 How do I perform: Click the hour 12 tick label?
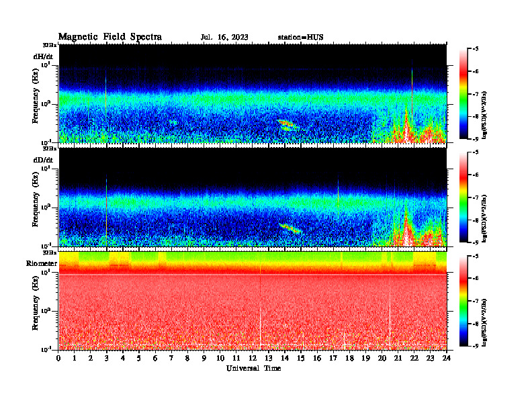click(x=253, y=358)
